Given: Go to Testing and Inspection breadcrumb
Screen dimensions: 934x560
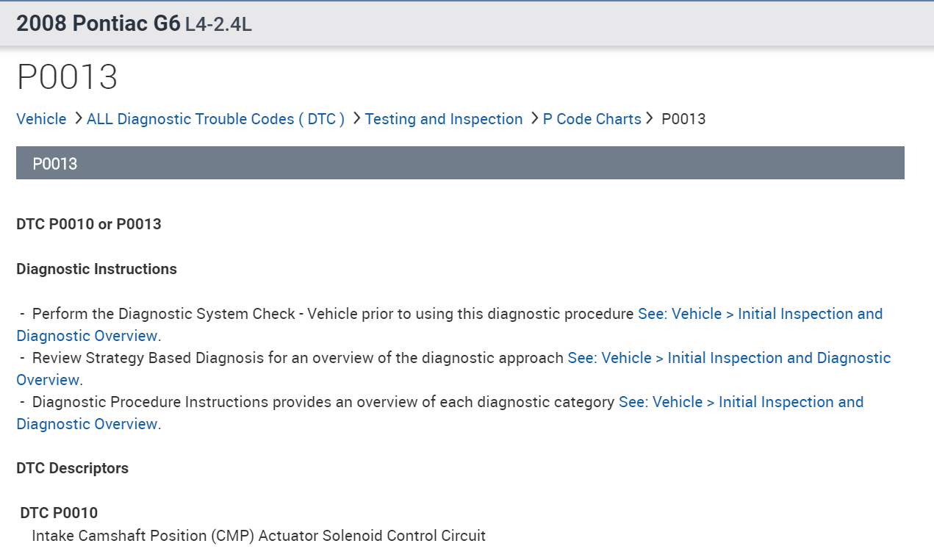Looking at the screenshot, I should coord(443,119).
